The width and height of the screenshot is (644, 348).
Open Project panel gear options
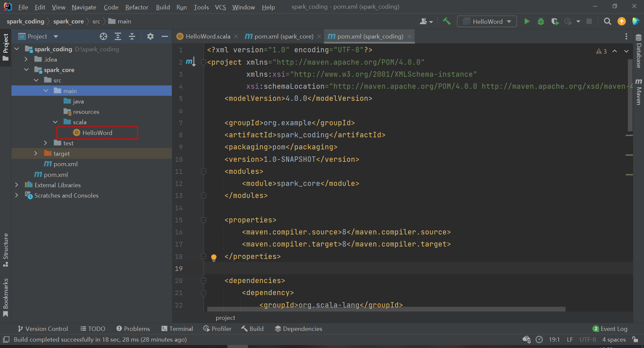point(150,37)
